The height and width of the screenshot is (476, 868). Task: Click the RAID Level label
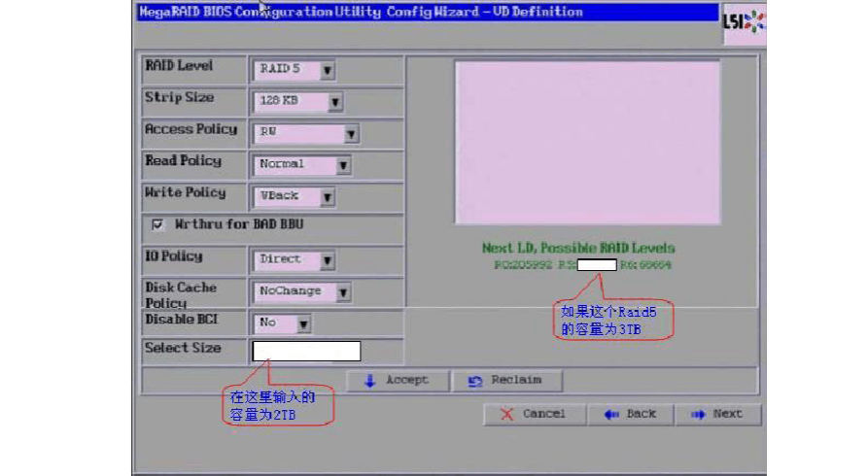coord(179,66)
